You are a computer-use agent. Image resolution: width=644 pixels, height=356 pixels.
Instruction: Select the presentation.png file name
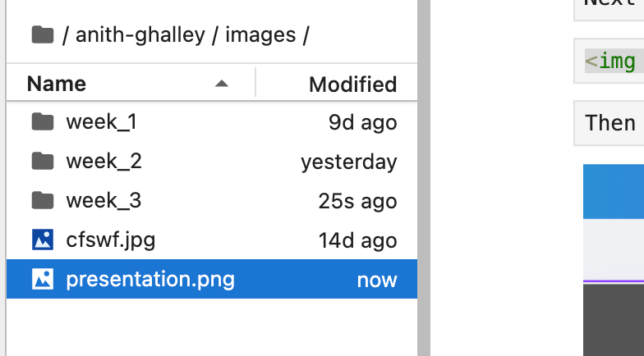(150, 280)
